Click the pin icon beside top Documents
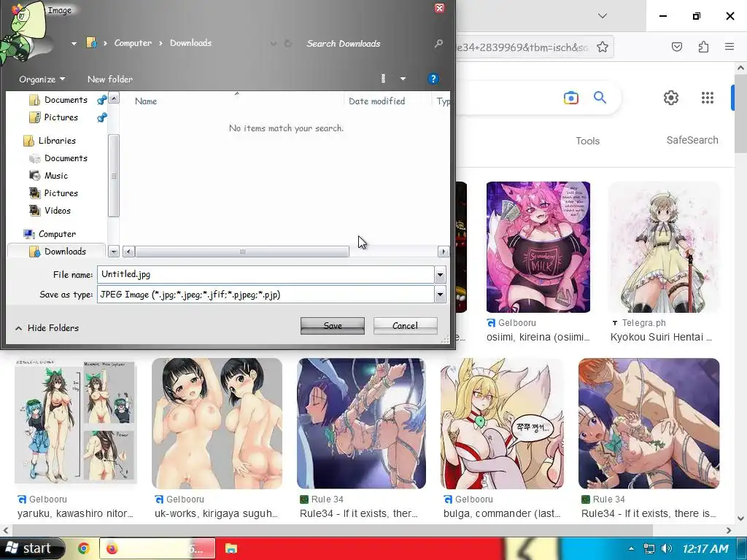Image resolution: width=747 pixels, height=560 pixels. [x=101, y=100]
